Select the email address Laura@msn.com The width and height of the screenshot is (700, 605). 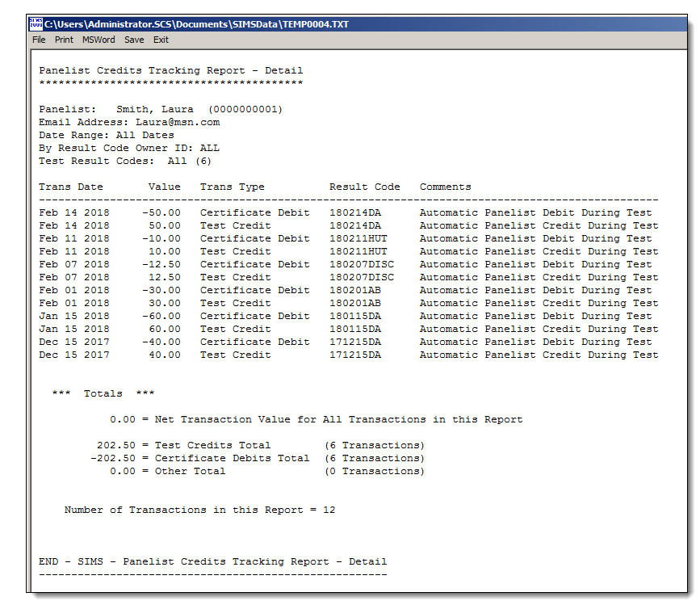click(x=178, y=122)
